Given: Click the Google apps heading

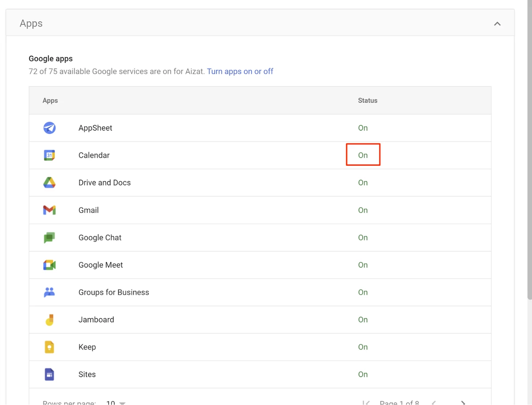Looking at the screenshot, I should (x=51, y=58).
